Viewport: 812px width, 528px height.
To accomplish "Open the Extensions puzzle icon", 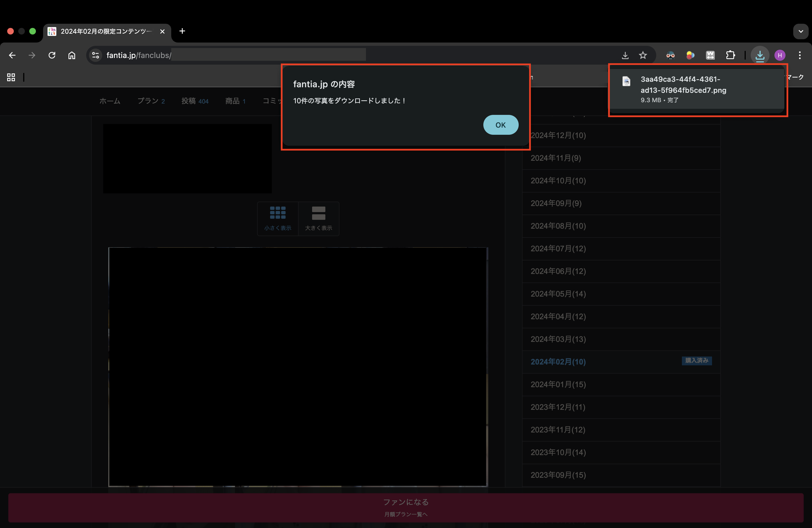I will click(730, 55).
